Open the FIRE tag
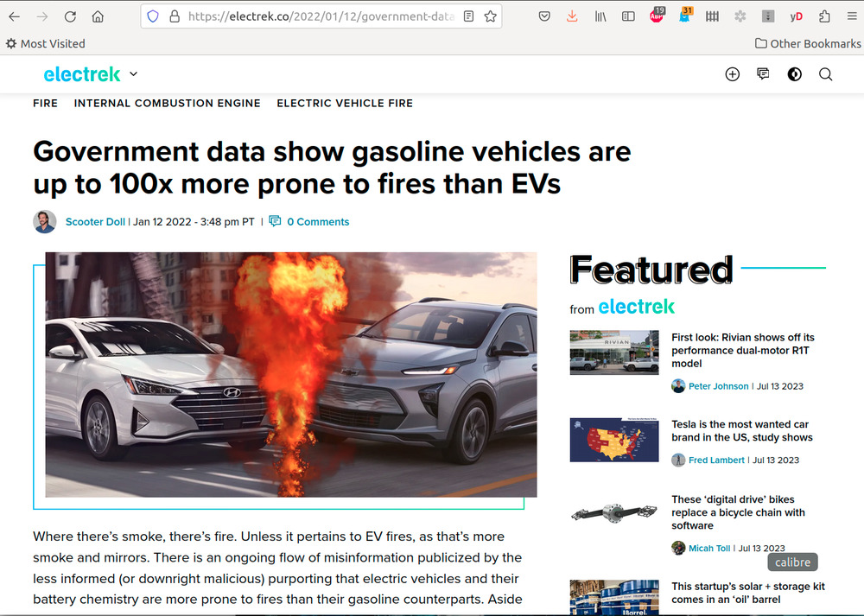This screenshot has width=864, height=616. tap(45, 103)
